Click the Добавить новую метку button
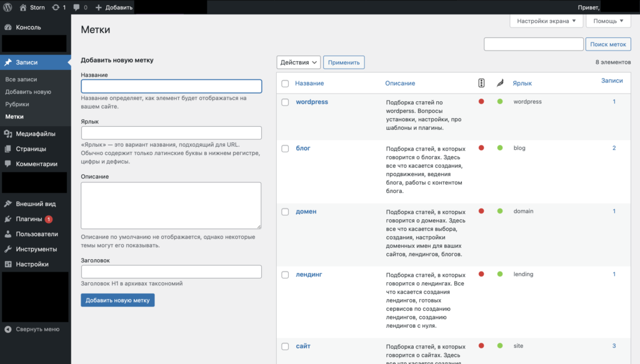640x364 pixels. (x=117, y=300)
